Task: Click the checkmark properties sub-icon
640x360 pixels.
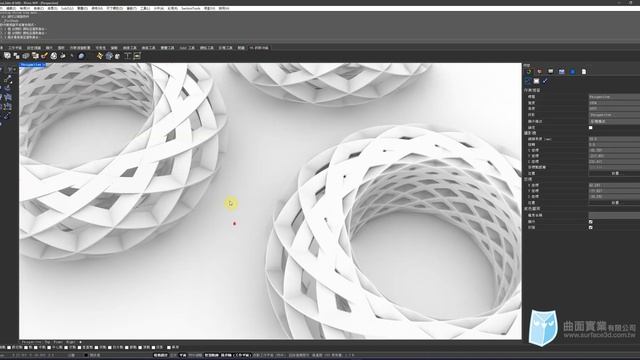Action: [x=545, y=81]
